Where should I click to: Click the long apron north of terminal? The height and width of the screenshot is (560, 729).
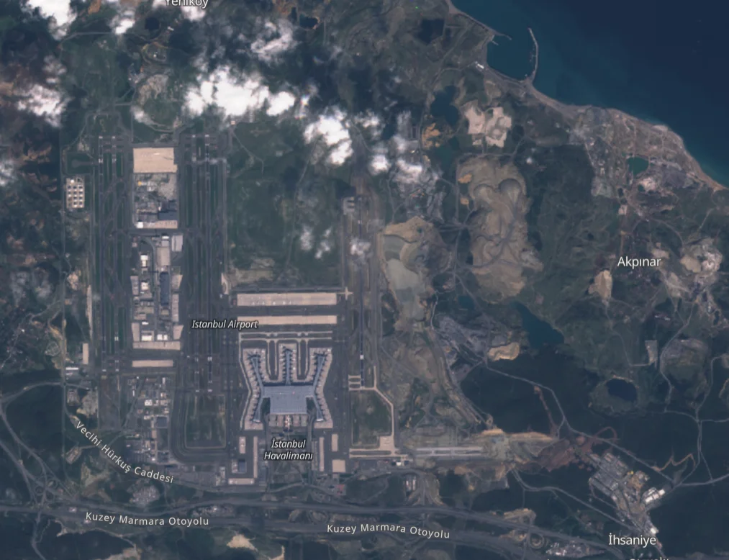tap(286, 299)
